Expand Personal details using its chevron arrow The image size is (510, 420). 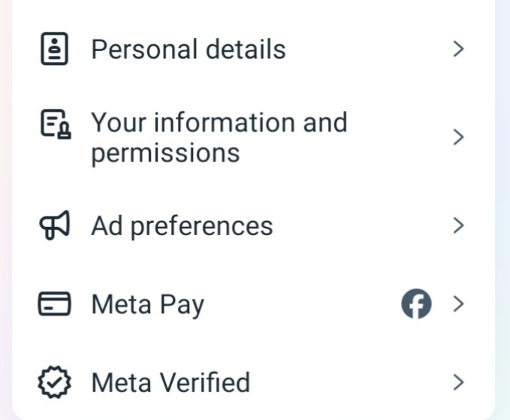(x=458, y=50)
